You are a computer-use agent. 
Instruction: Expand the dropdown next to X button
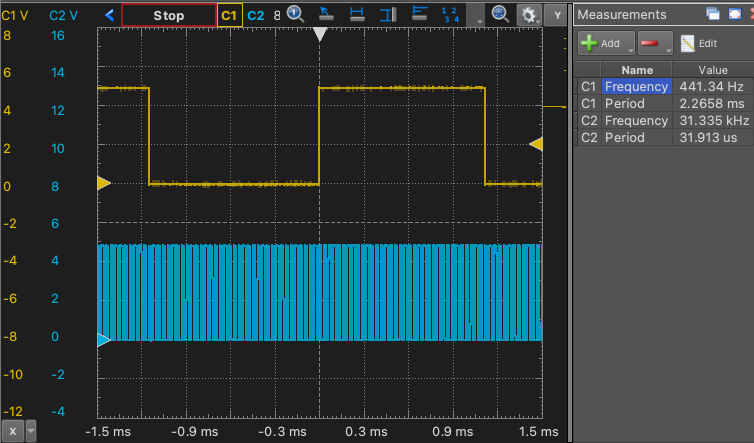click(31, 431)
